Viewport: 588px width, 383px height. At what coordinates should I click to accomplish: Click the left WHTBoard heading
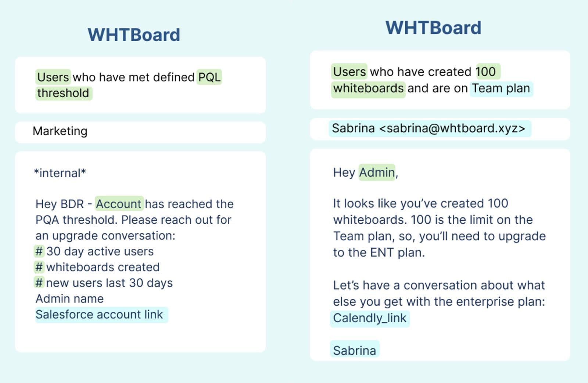[x=134, y=35]
